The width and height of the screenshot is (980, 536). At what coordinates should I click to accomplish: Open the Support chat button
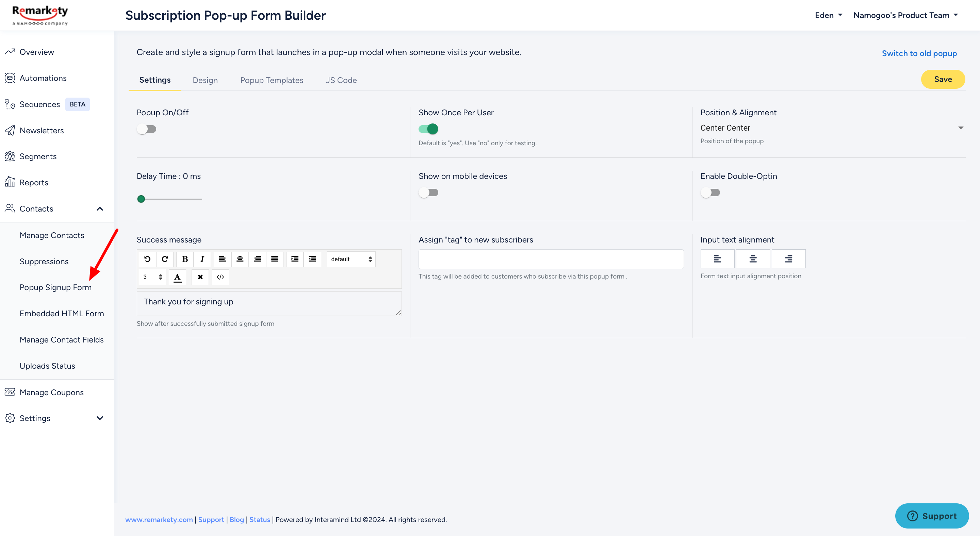(x=932, y=516)
